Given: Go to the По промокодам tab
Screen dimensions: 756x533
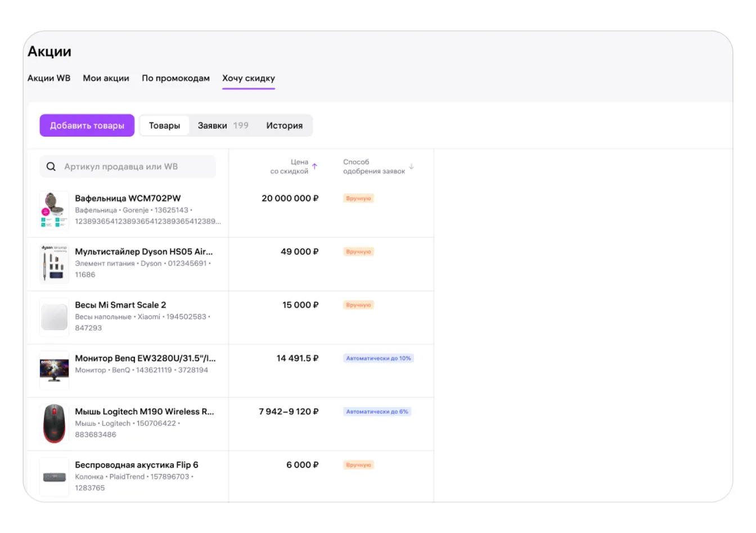Looking at the screenshot, I should click(x=175, y=78).
